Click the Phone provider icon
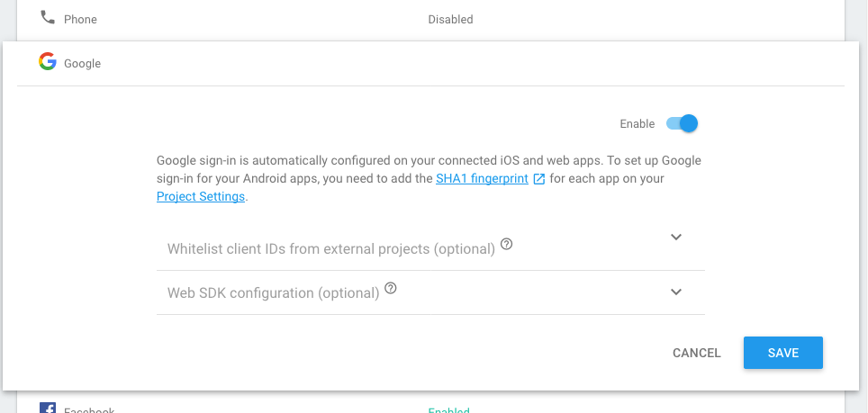Screen dimensions: 868x413 point(48,18)
